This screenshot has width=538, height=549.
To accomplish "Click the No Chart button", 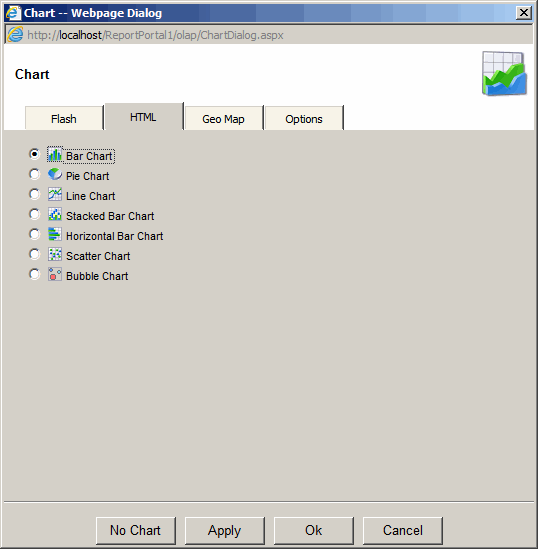I will pyautogui.click(x=136, y=530).
